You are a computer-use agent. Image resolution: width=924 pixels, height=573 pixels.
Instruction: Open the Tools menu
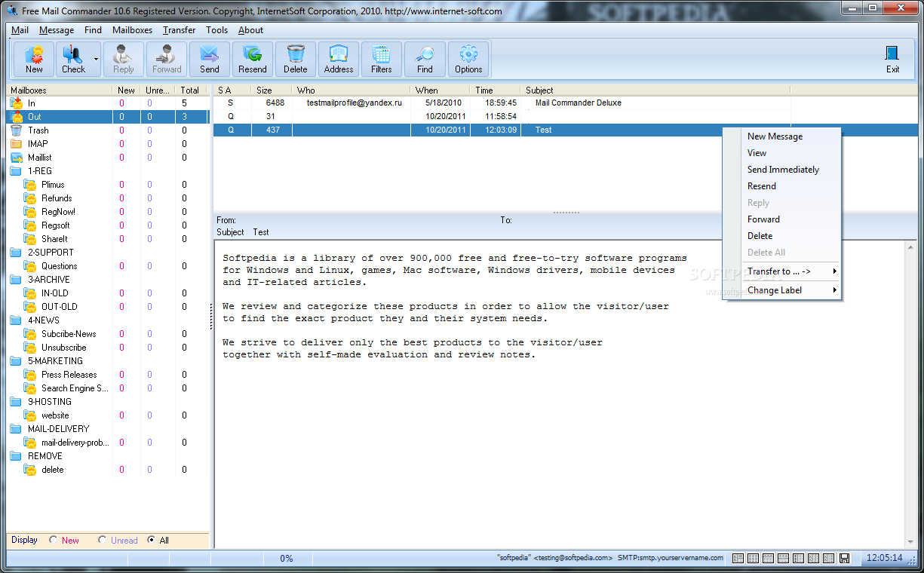pyautogui.click(x=216, y=30)
